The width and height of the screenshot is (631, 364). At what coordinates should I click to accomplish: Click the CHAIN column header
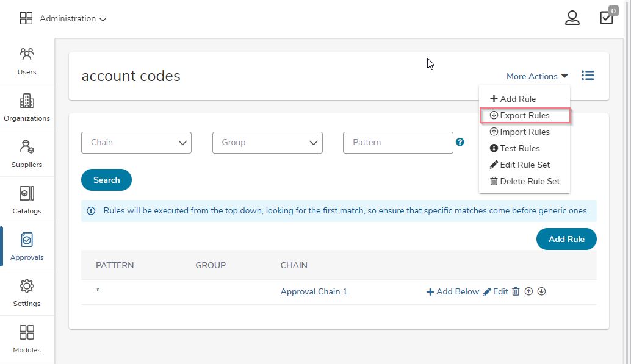pyautogui.click(x=294, y=265)
